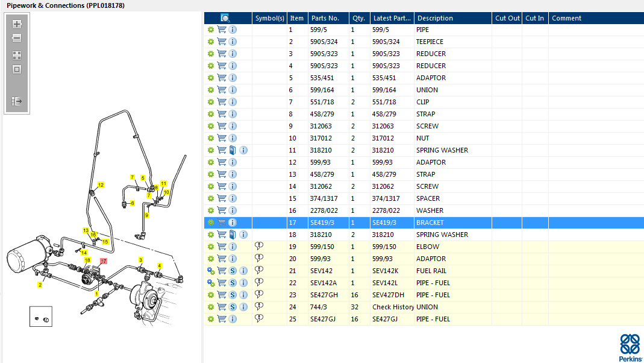Screen dimensions: 644x363
Task: Click the Description column header
Action: coord(435,18)
